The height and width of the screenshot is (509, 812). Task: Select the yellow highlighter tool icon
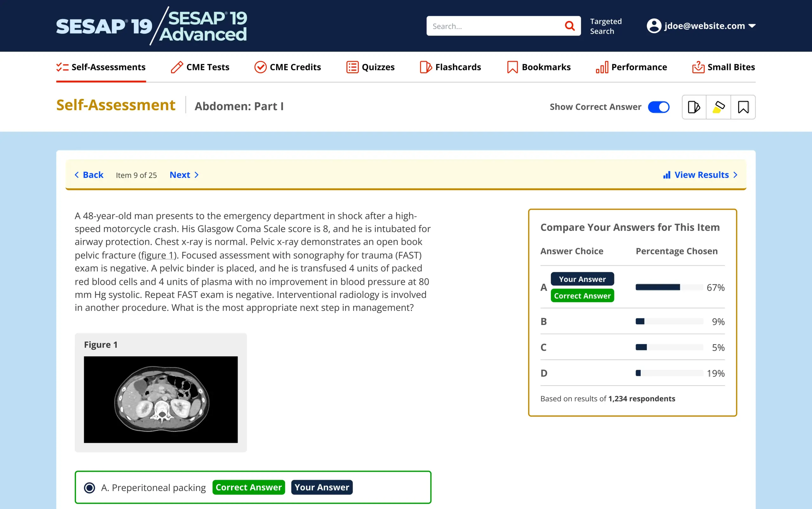[718, 107]
